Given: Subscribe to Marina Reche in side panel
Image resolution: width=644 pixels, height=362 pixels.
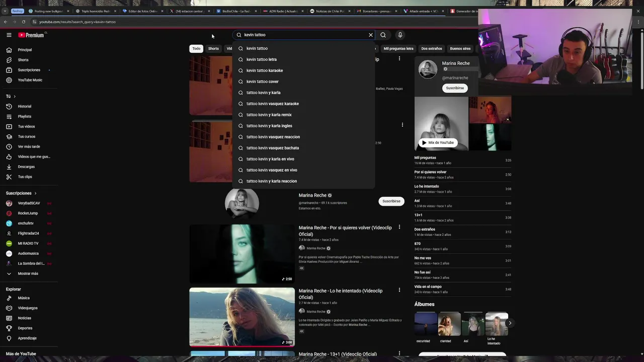Looking at the screenshot, I should click(455, 88).
